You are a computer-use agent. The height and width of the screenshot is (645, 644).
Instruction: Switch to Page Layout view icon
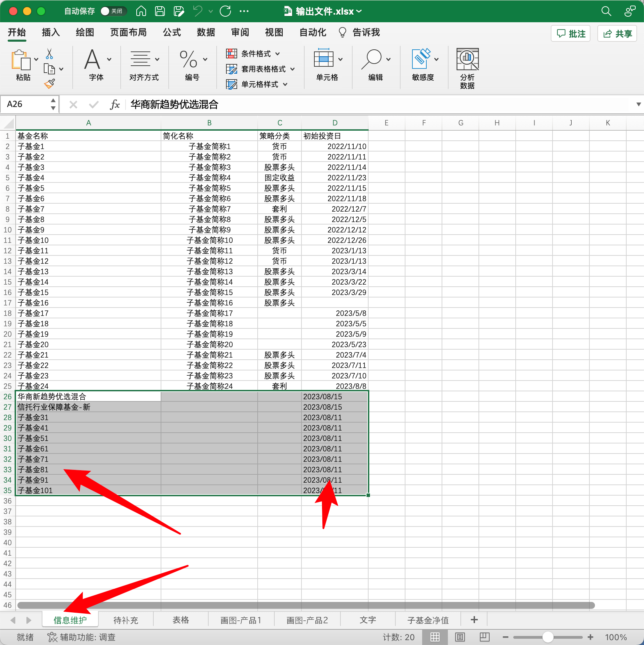tap(460, 637)
